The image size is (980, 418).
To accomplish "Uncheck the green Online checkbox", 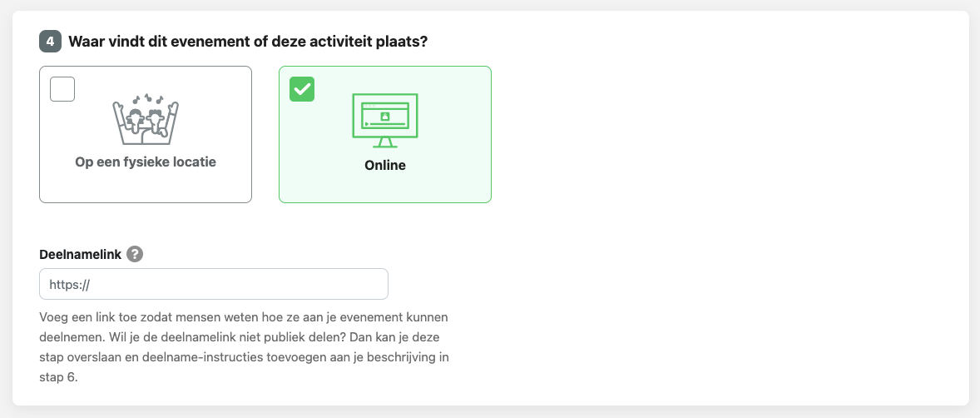I will (302, 88).
